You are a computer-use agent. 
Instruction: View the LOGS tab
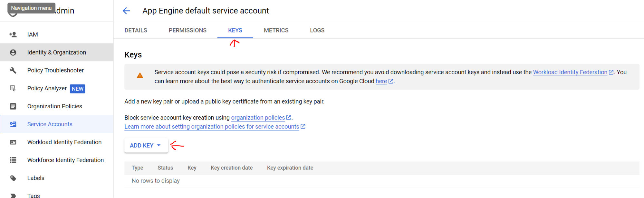click(x=317, y=30)
